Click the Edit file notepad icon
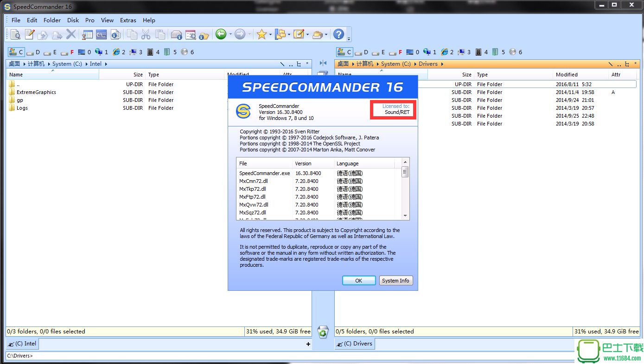The width and height of the screenshot is (644, 364). 30,34
